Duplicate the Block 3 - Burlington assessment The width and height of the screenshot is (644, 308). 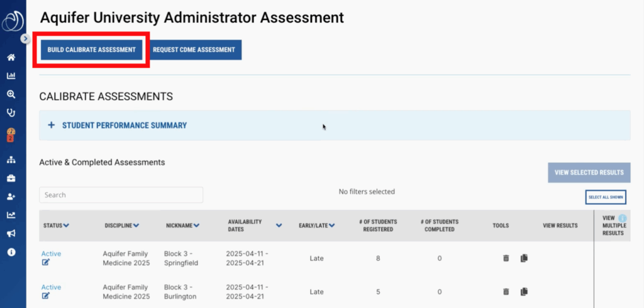coord(525,292)
